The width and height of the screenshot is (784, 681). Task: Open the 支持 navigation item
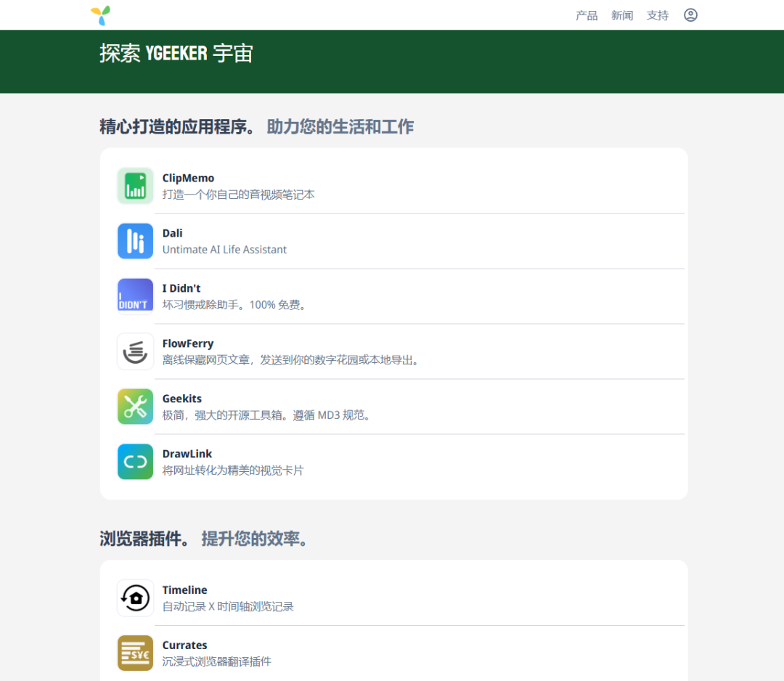(x=658, y=15)
